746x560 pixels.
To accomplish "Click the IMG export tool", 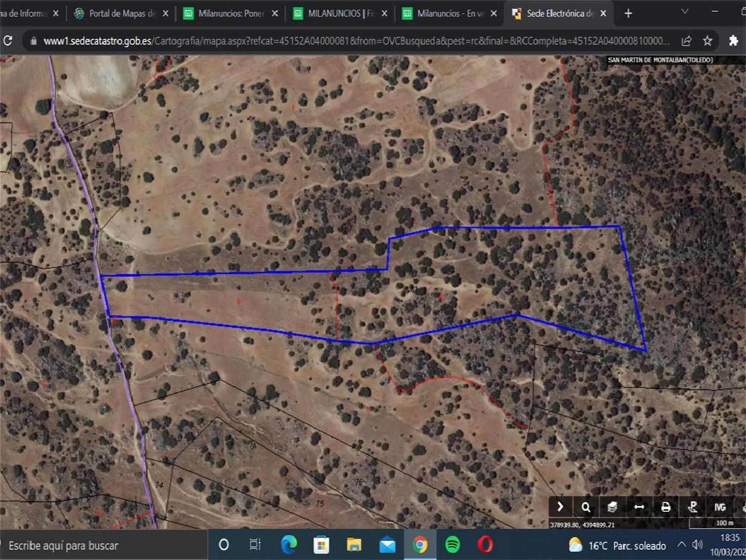I will (720, 507).
